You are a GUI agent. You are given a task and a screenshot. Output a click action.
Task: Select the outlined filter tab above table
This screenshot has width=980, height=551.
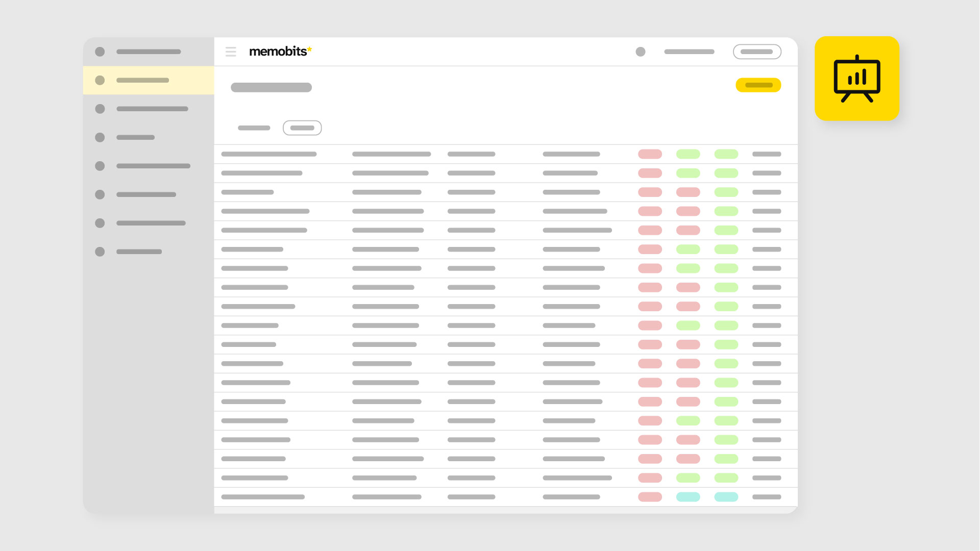point(302,128)
